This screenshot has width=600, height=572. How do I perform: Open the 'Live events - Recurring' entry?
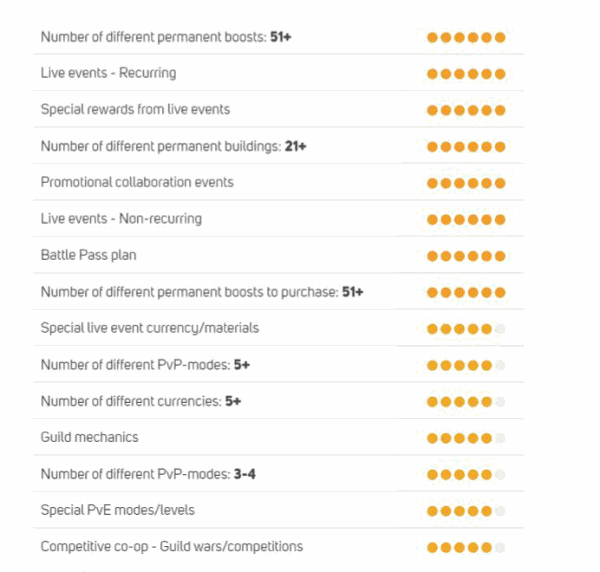tap(108, 73)
